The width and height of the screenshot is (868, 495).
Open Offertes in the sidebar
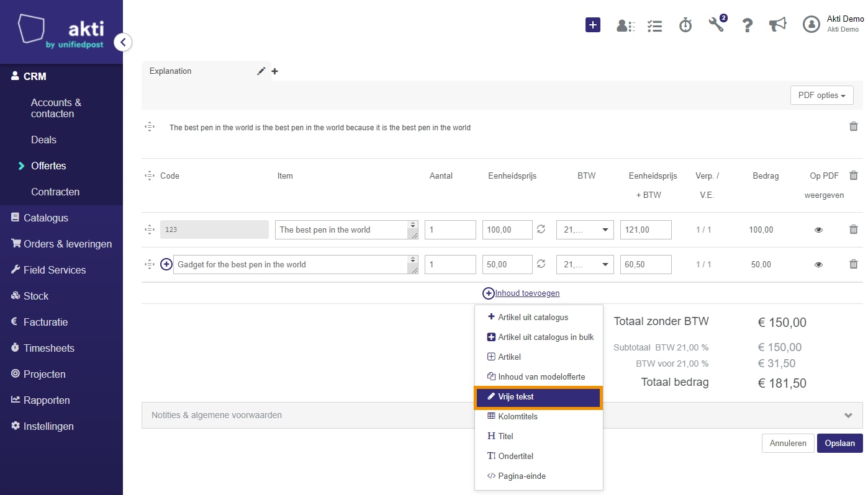48,166
